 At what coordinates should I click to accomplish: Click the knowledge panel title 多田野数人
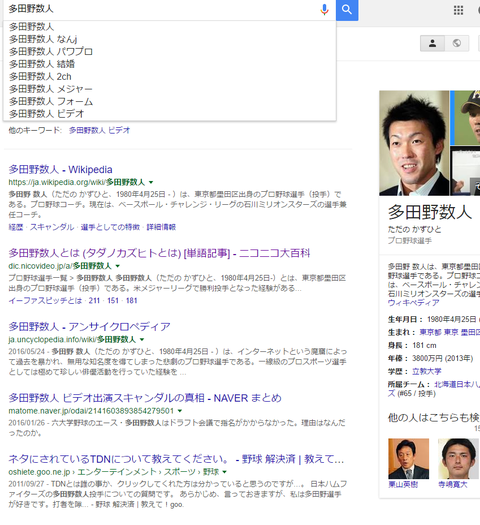[430, 212]
